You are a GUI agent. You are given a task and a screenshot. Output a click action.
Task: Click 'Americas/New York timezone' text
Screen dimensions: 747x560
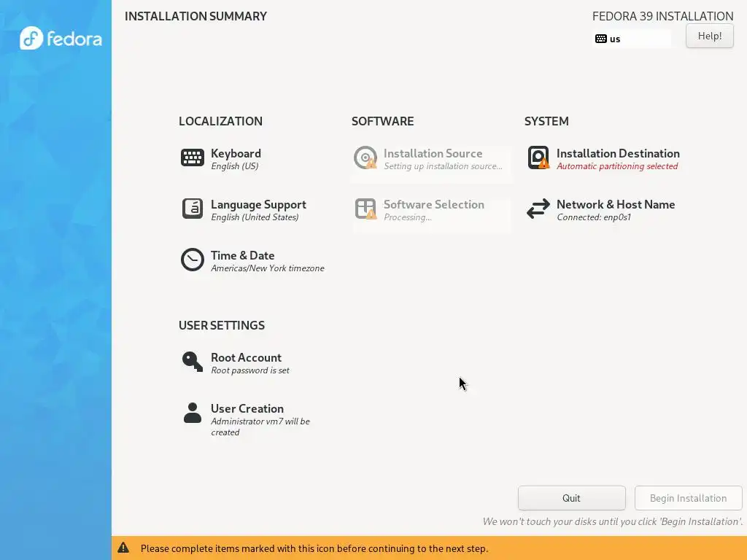click(x=267, y=268)
